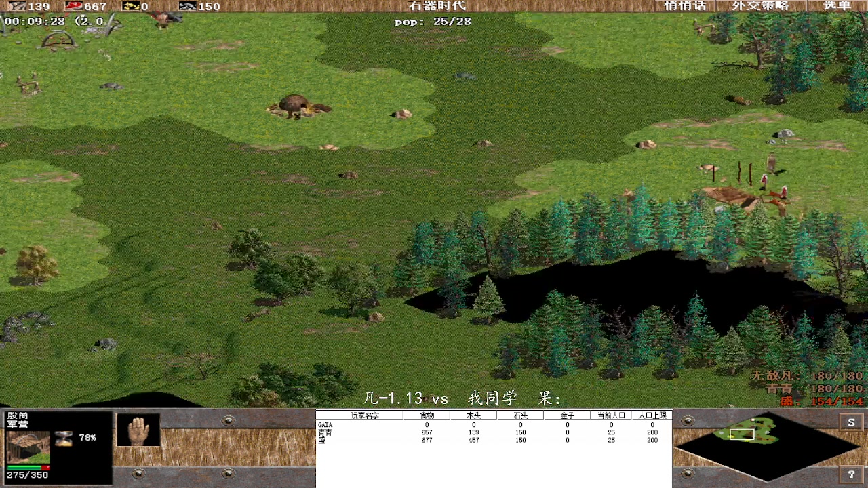This screenshot has height=488, width=868.
Task: Click the 当前人口 column header
Action: (610, 415)
